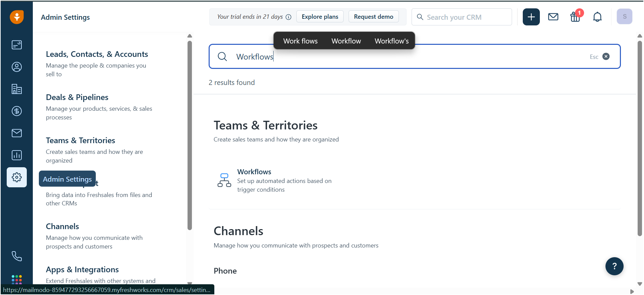
Task: Open the notifications bell icon
Action: pyautogui.click(x=597, y=17)
